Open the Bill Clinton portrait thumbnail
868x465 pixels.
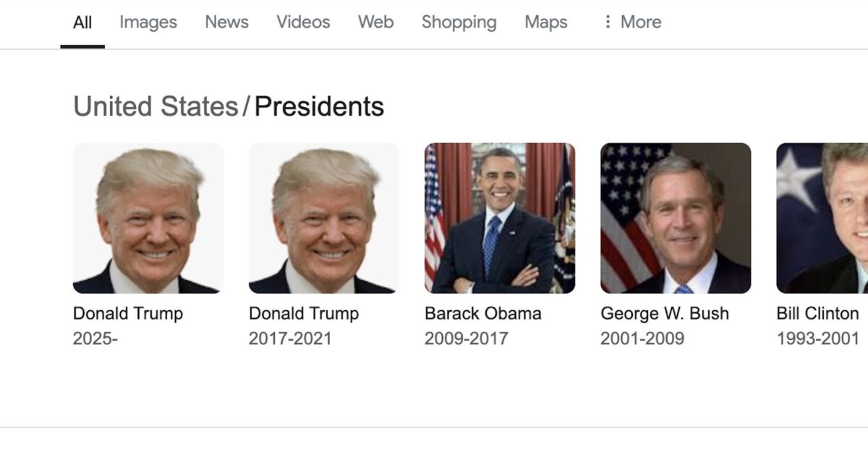pos(822,218)
